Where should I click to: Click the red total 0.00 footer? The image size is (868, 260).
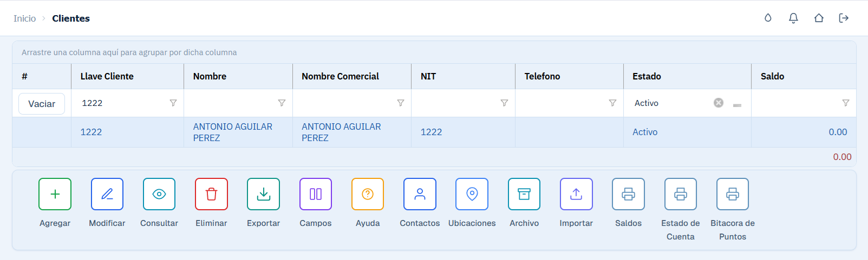pyautogui.click(x=842, y=157)
